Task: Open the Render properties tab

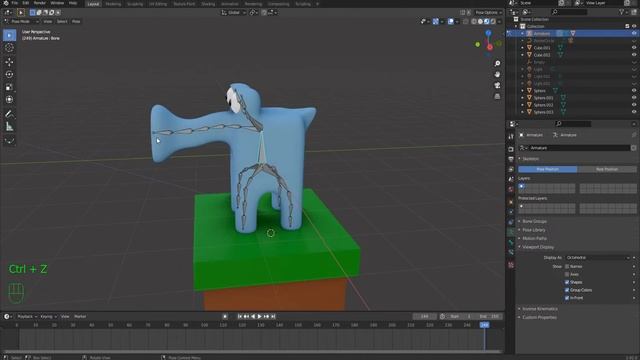Action: click(x=511, y=149)
